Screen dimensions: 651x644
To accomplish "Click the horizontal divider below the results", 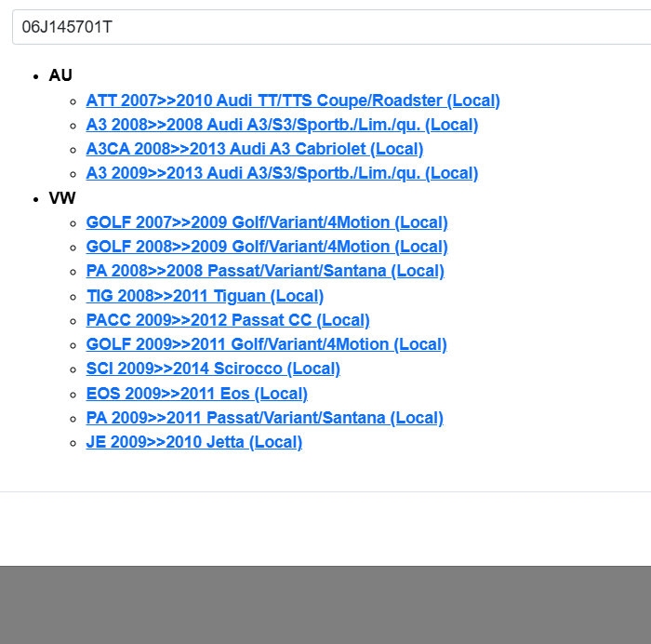I will 325,491.
